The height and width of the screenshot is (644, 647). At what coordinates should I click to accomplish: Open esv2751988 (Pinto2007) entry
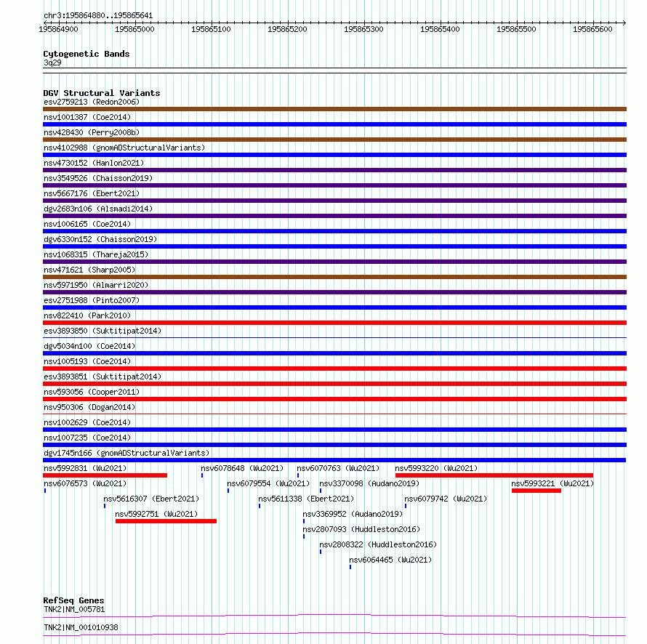coord(92,300)
